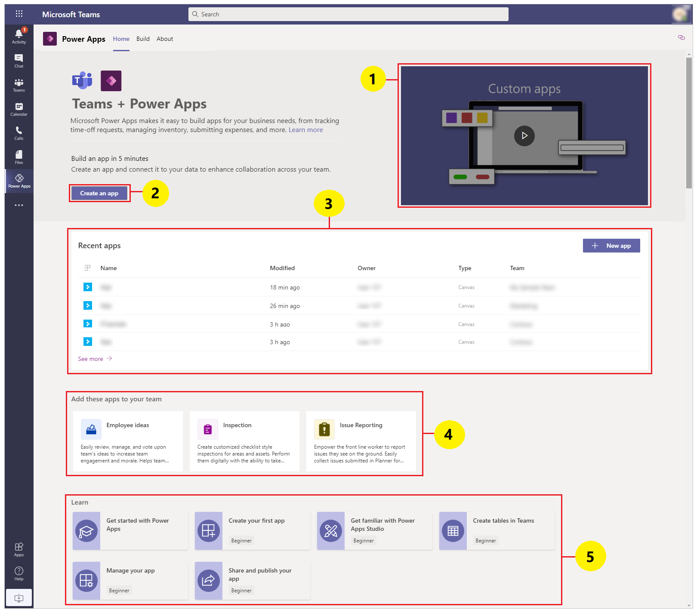This screenshot has width=700, height=616.
Task: Click the Share and publish icon
Action: click(x=209, y=581)
